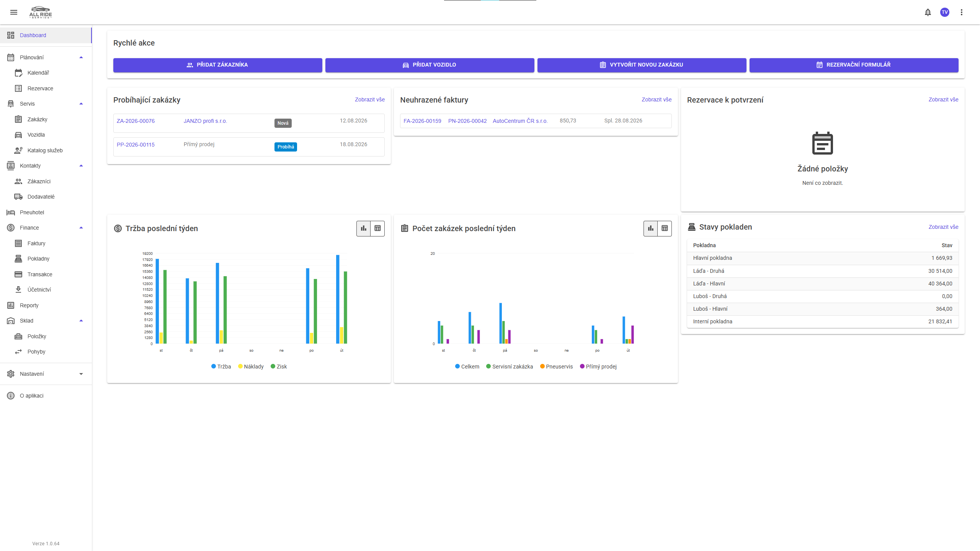Click the Pokladny cash register icon
The image size is (980, 551).
[x=18, y=259]
